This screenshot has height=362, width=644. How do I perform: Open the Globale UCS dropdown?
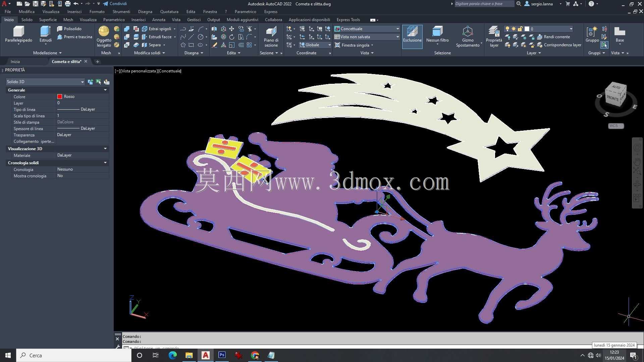tap(315, 45)
